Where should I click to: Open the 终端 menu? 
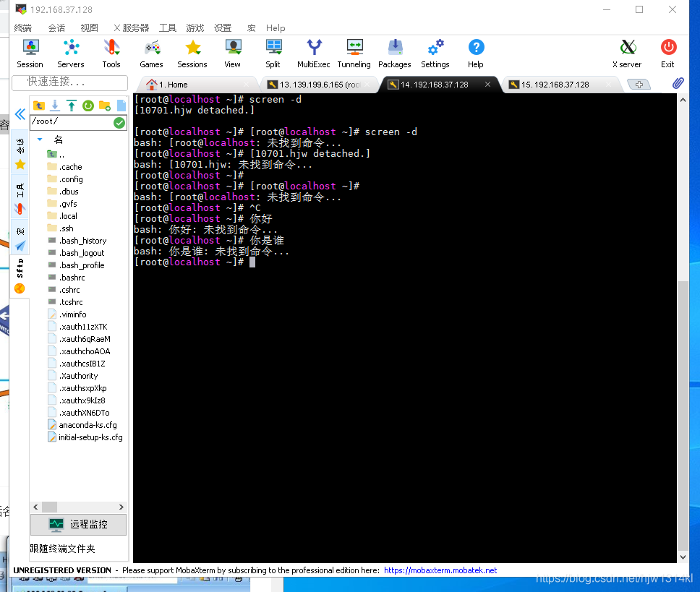point(22,28)
